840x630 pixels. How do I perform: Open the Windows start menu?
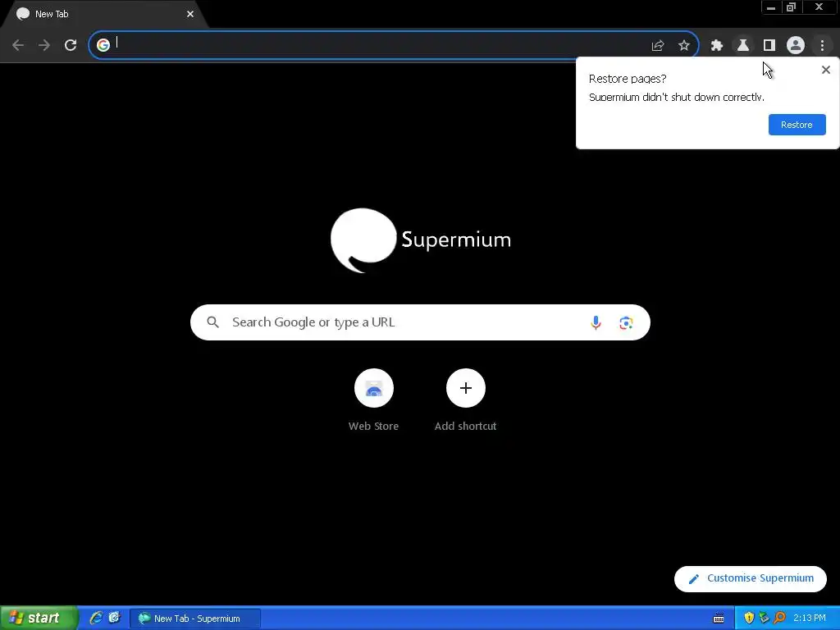pos(38,619)
